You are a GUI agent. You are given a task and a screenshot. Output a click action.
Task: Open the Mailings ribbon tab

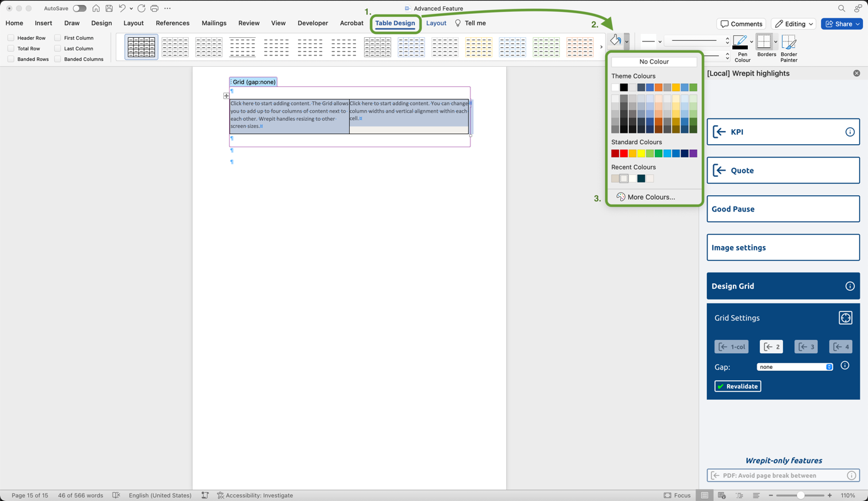tap(214, 23)
